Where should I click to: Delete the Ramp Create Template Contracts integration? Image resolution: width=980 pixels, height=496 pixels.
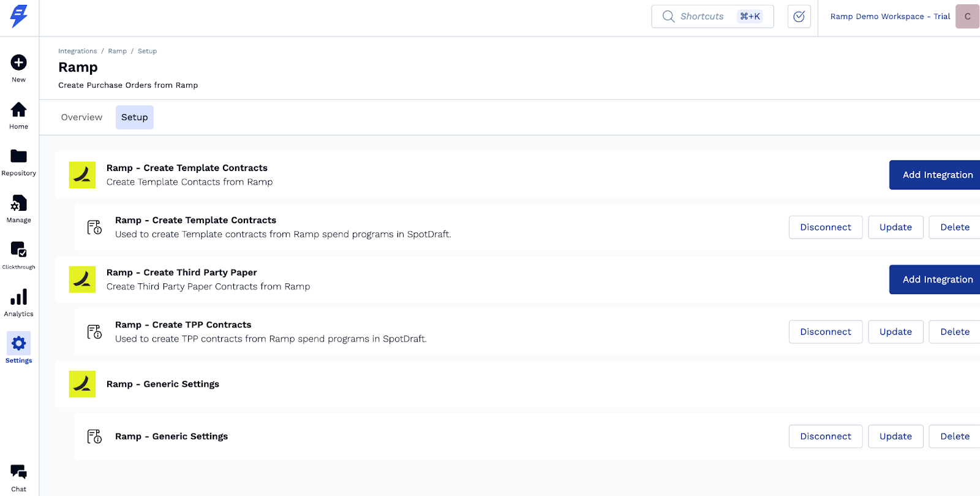(954, 227)
